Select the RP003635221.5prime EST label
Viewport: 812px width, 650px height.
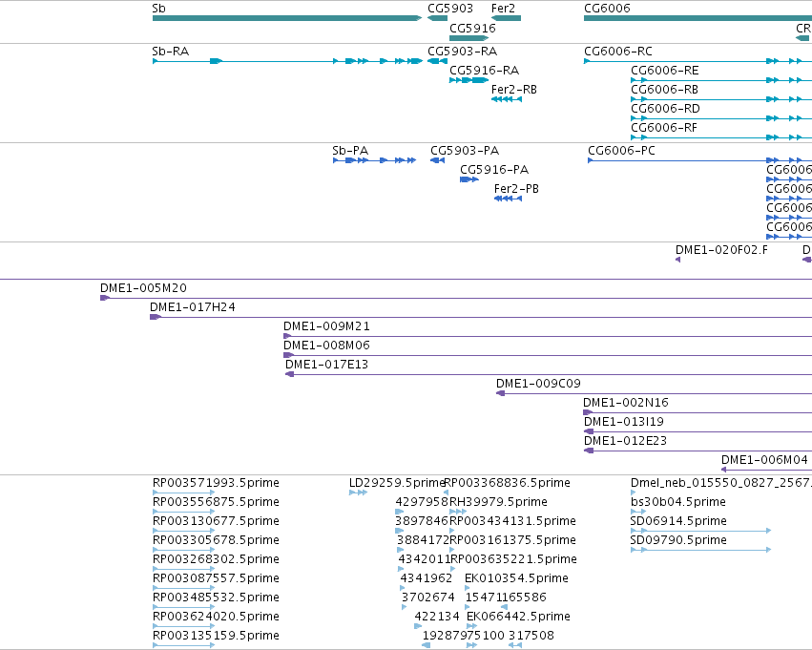tap(513, 559)
